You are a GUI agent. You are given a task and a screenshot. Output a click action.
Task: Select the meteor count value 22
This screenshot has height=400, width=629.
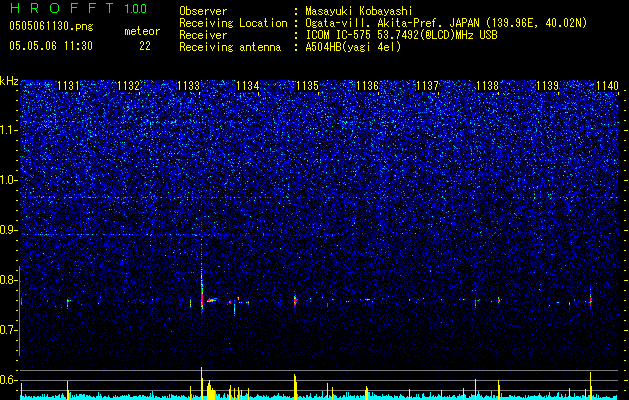click(145, 46)
